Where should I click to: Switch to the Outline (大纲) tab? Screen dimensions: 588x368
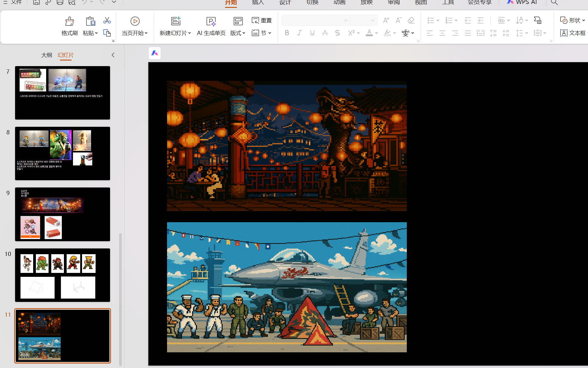point(46,55)
